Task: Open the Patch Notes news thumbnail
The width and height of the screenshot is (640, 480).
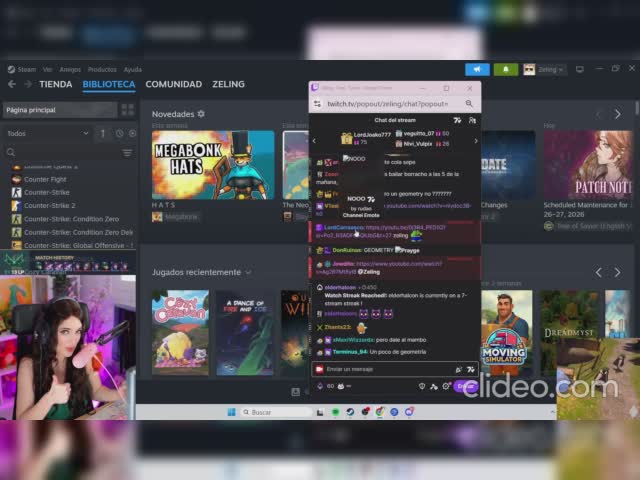Action: (x=588, y=165)
